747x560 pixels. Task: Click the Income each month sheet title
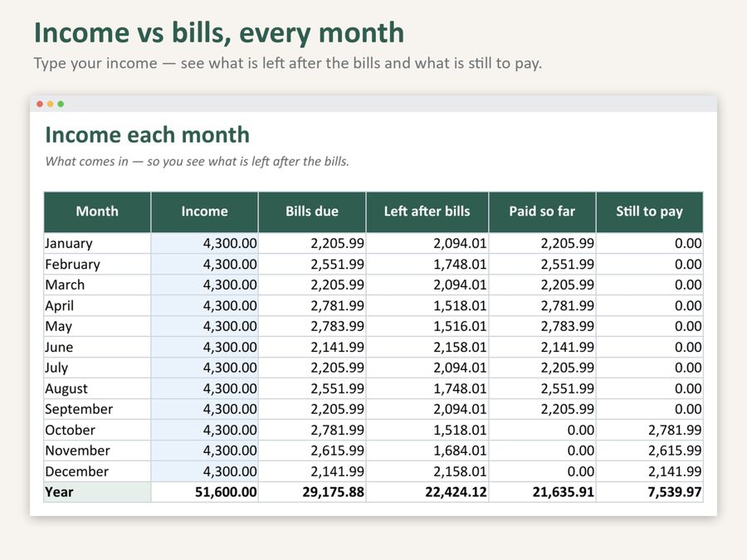(x=147, y=134)
